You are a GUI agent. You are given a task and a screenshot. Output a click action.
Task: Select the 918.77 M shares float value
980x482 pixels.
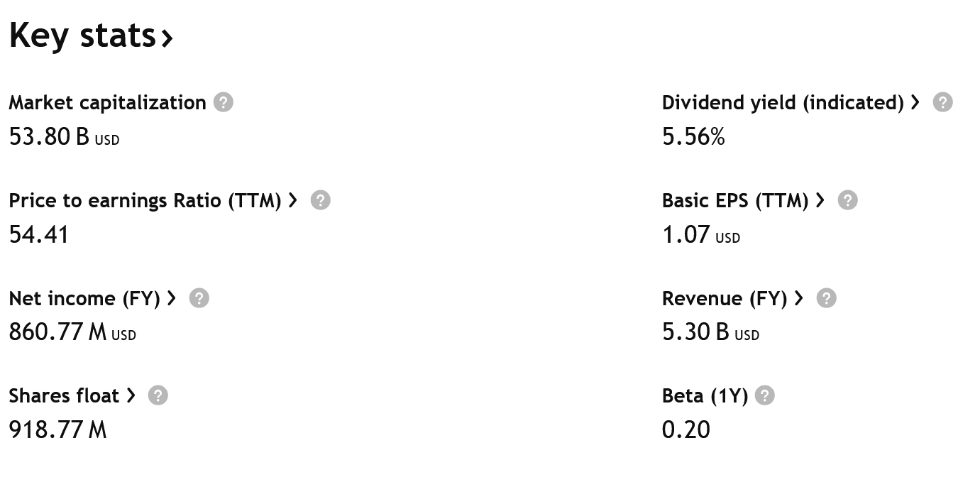tap(57, 429)
